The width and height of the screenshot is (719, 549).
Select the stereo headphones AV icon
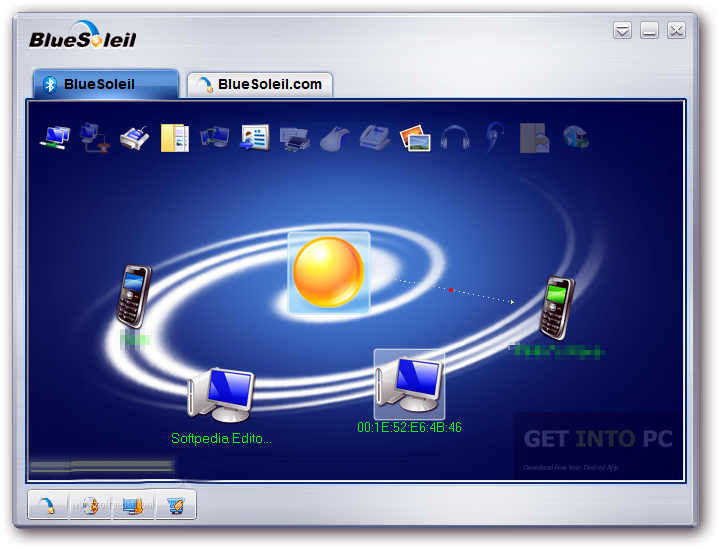click(455, 138)
